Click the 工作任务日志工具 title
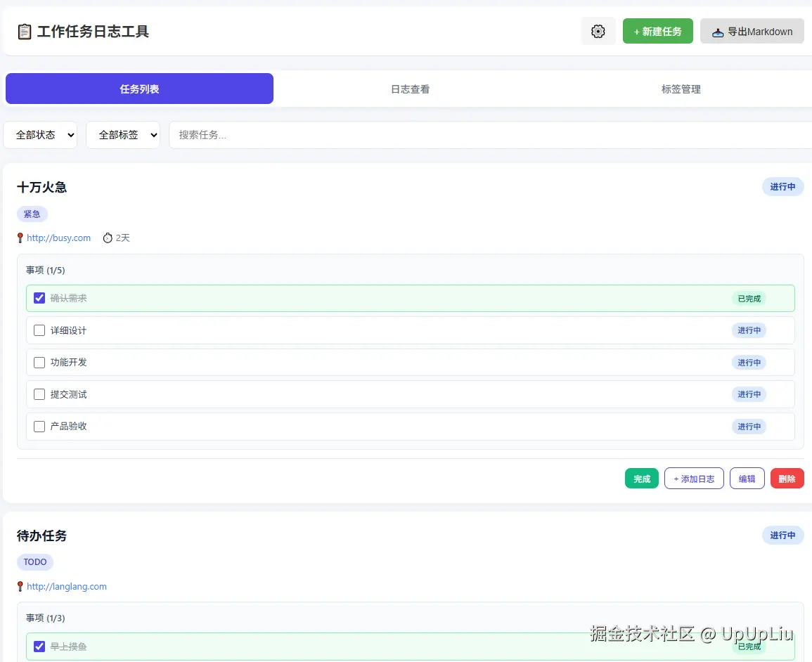812x662 pixels. click(94, 32)
